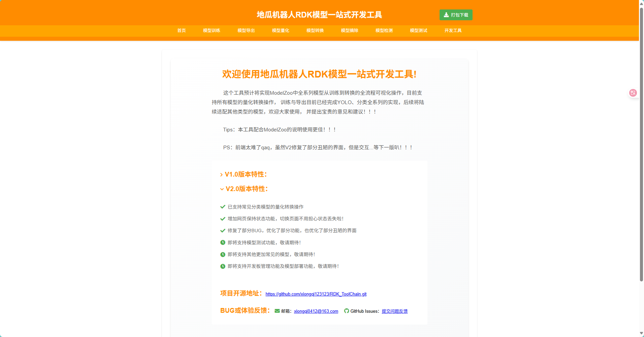This screenshot has height=337, width=644.
Task: Open the 提交问题反馈 issues link
Action: pyautogui.click(x=394, y=311)
